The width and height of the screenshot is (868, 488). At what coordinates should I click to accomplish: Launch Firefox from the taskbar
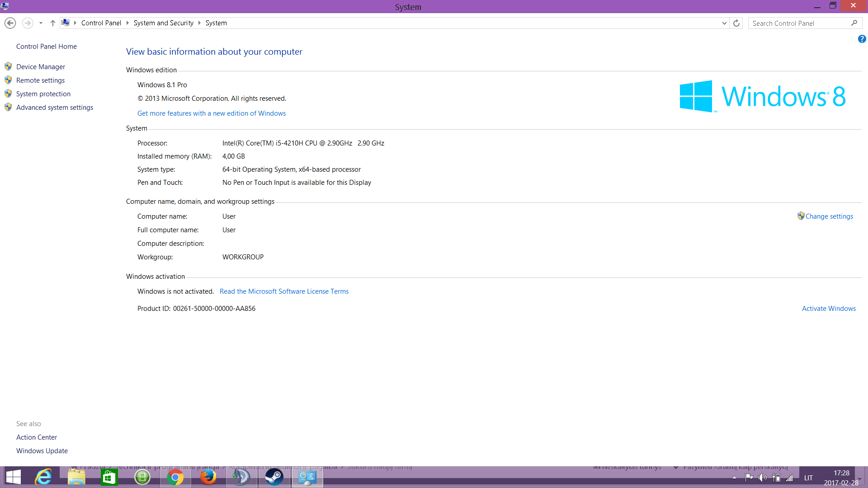pyautogui.click(x=208, y=477)
